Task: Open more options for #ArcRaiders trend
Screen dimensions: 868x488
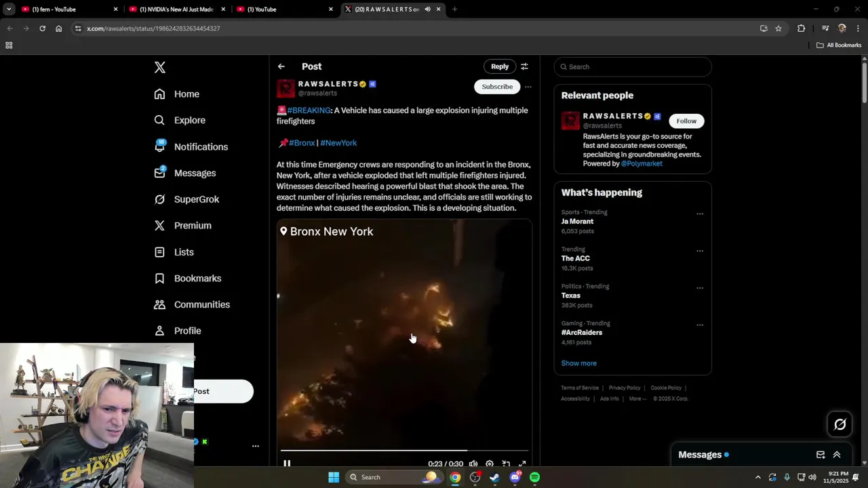Action: [x=700, y=325]
